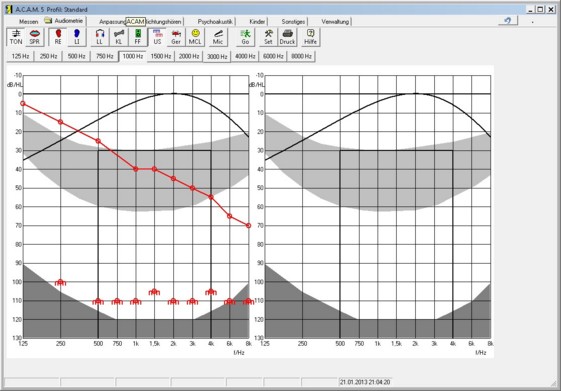
Task: Choose the RE right ear icon
Action: click(58, 37)
